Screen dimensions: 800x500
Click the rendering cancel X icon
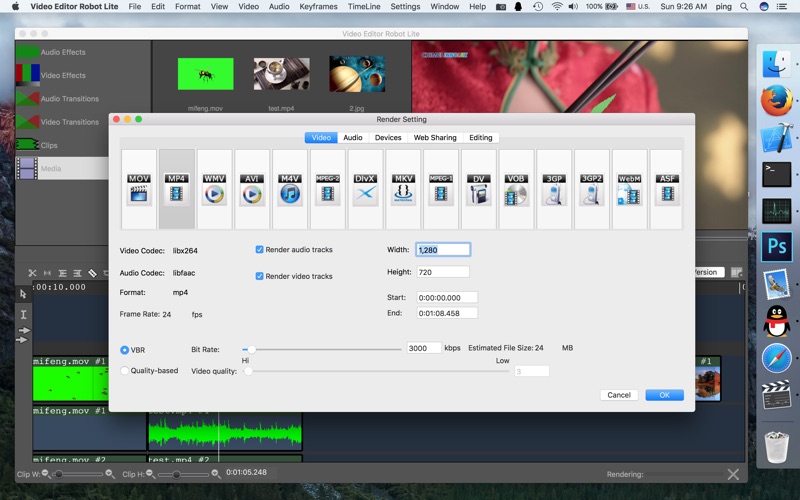[x=733, y=474]
